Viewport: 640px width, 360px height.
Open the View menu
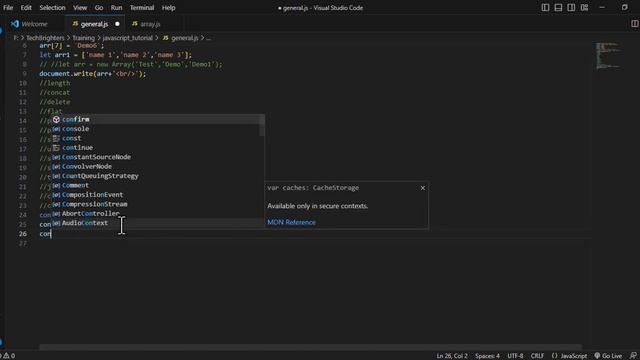click(80, 8)
